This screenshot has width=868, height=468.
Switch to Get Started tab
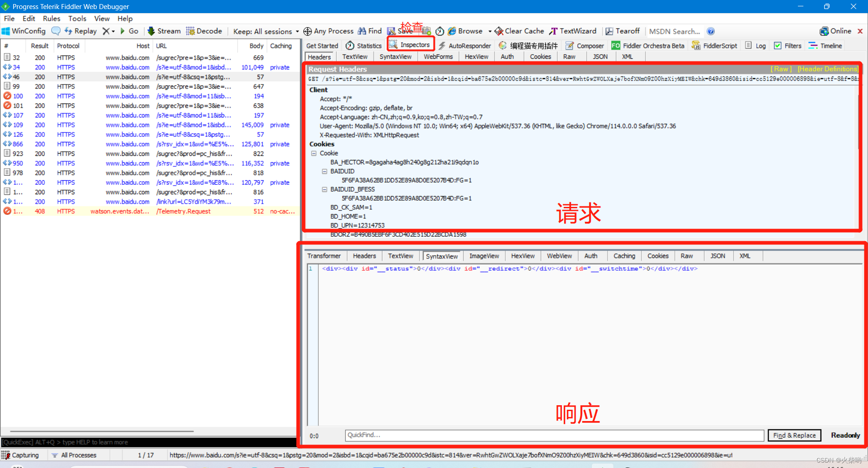322,46
